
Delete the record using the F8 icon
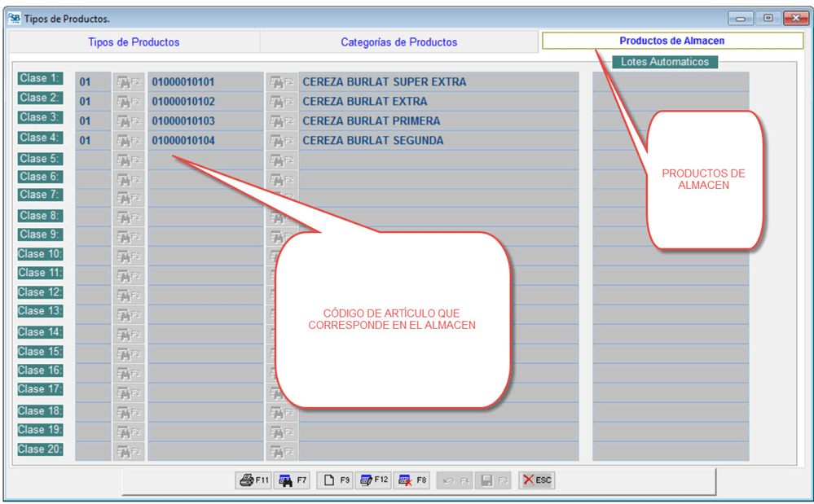411,480
